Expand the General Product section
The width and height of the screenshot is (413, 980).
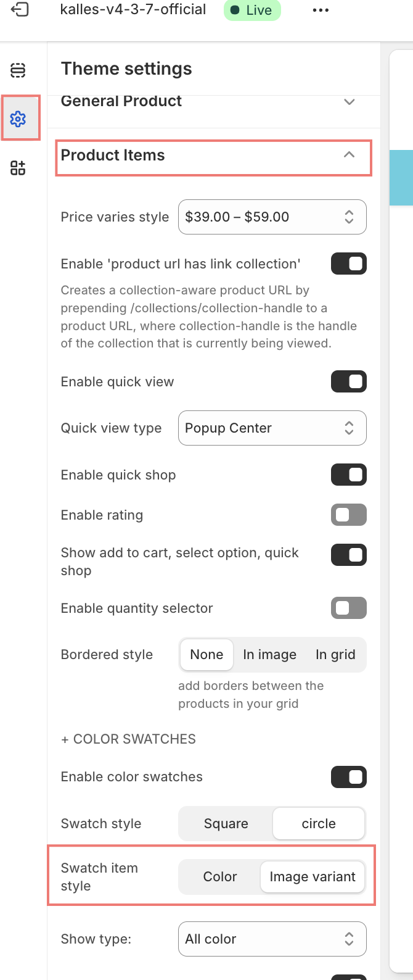pyautogui.click(x=349, y=102)
